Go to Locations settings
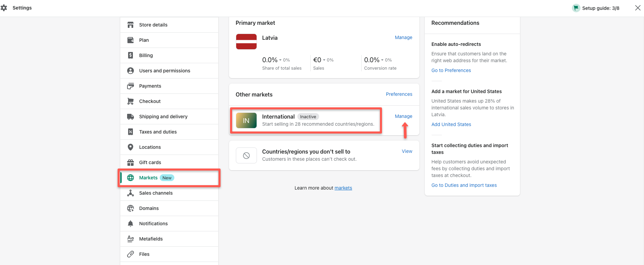The image size is (644, 265). coord(169,147)
